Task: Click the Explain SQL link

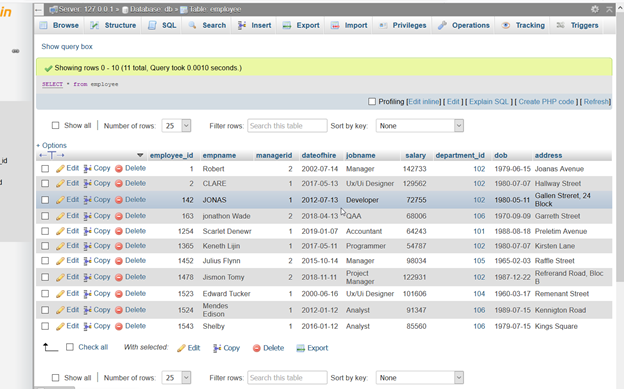Action: click(x=489, y=102)
